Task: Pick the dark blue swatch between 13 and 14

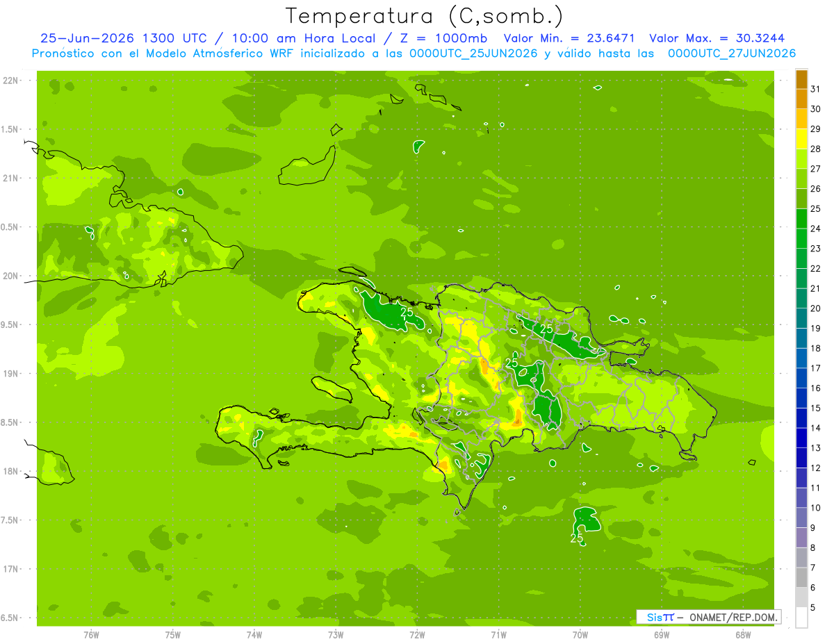Action: point(801,438)
